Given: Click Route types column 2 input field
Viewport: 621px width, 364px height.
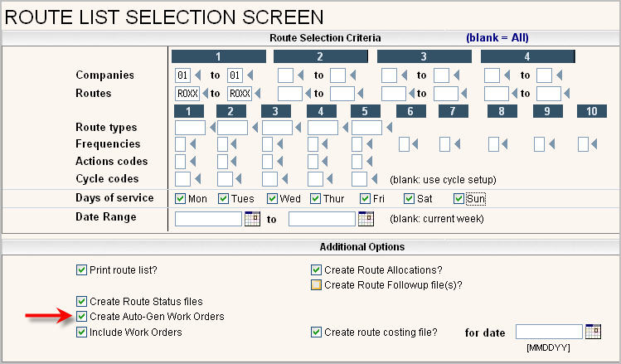Looking at the screenshot, I should click(x=232, y=128).
